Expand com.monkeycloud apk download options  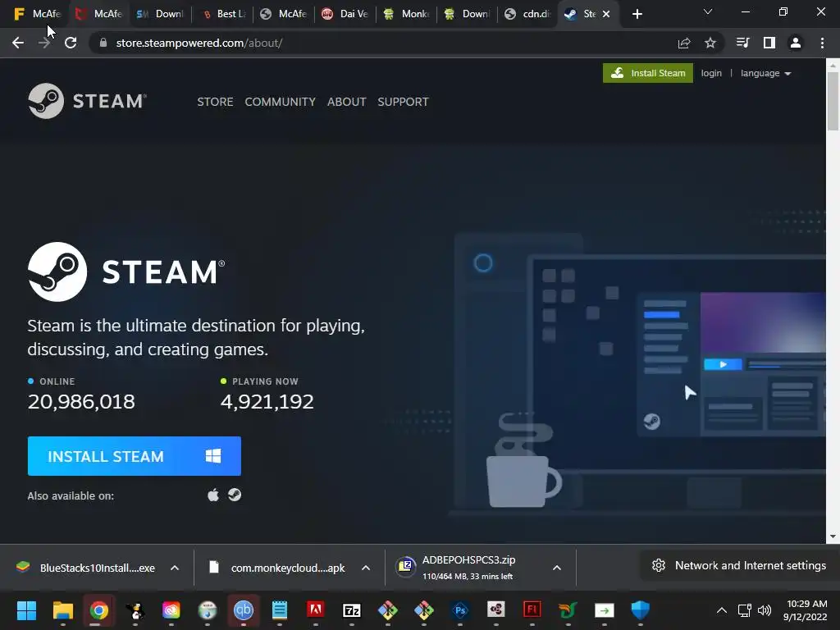coord(366,568)
